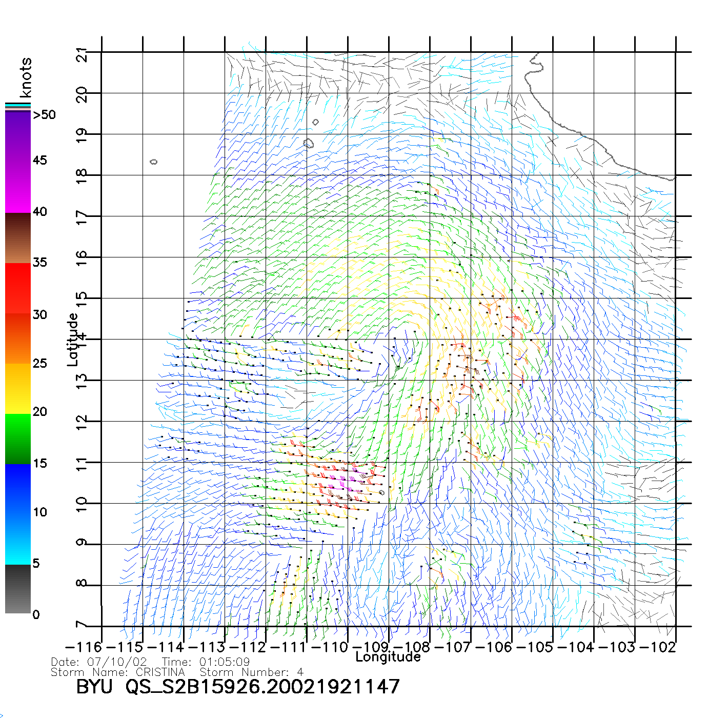
Task: Click the date '07/10/02' text
Action: [x=117, y=662]
